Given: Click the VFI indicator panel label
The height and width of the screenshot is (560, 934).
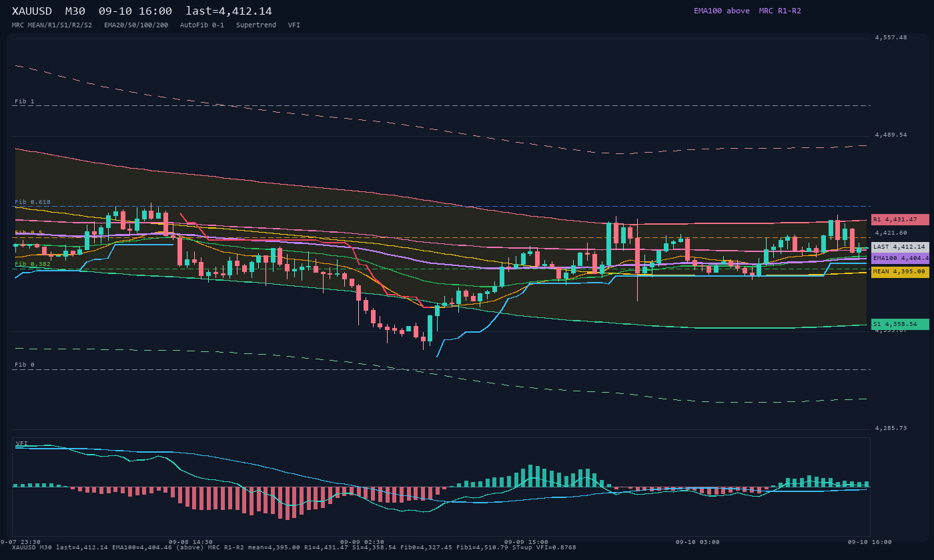Looking at the screenshot, I should [x=22, y=443].
